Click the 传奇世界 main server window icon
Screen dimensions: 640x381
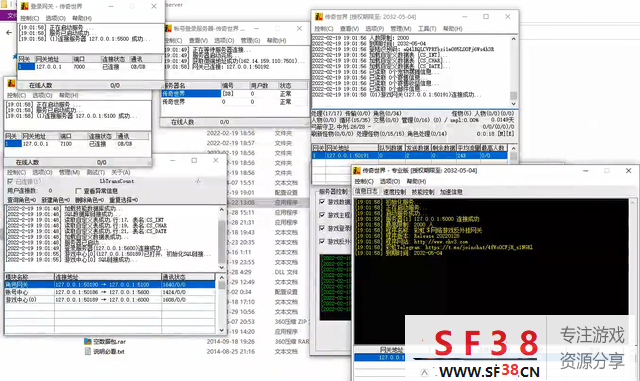[318, 17]
